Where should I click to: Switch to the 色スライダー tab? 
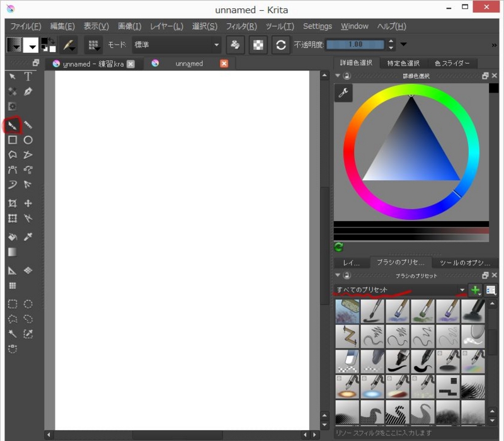pos(452,64)
